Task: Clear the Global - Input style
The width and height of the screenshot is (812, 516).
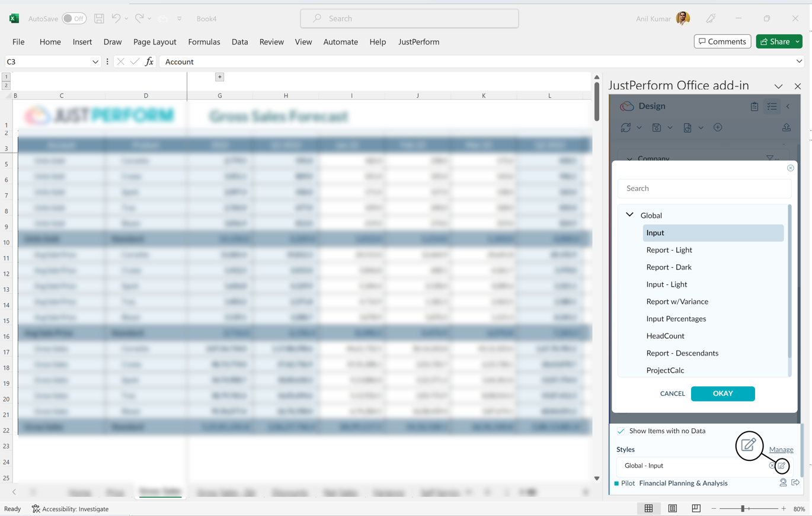Action: pos(772,466)
